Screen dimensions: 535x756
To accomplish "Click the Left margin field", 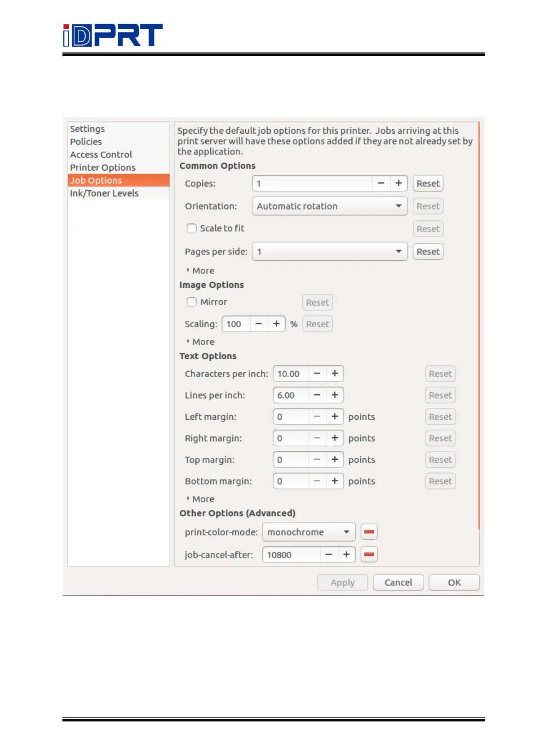I will 291,417.
